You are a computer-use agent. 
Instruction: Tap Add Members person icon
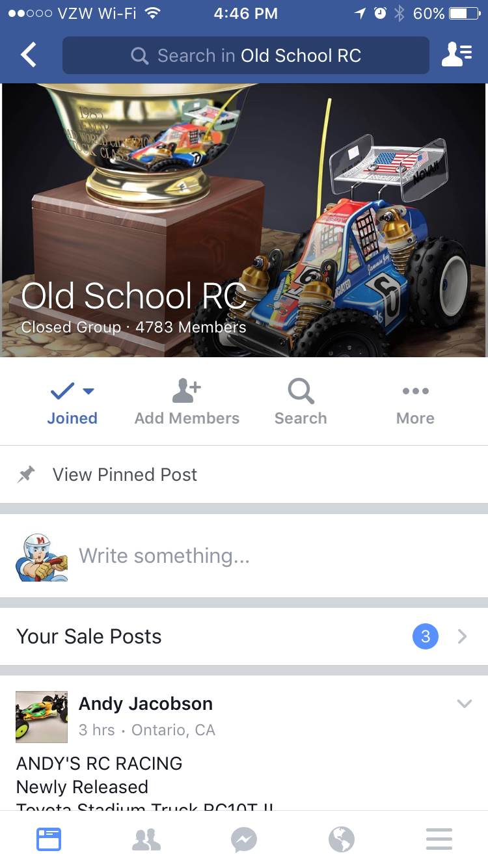187,391
